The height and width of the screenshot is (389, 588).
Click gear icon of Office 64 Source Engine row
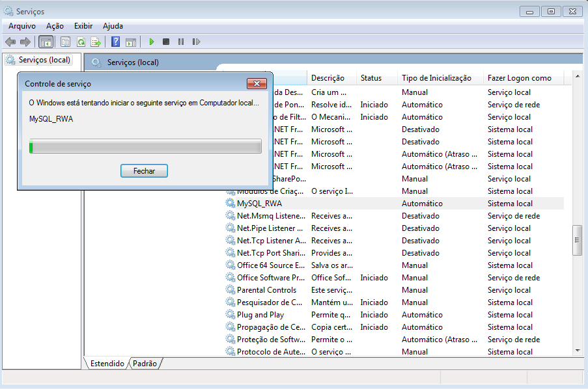click(x=230, y=265)
